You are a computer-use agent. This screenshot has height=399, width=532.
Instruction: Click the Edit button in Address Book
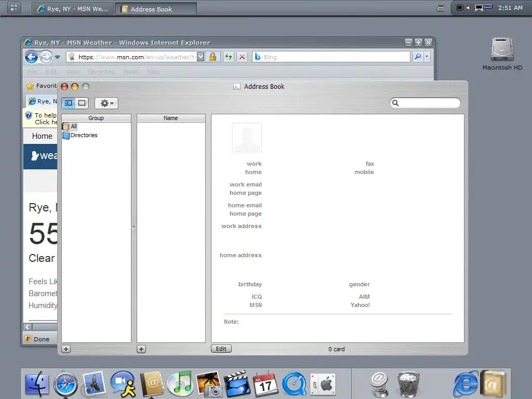point(221,349)
